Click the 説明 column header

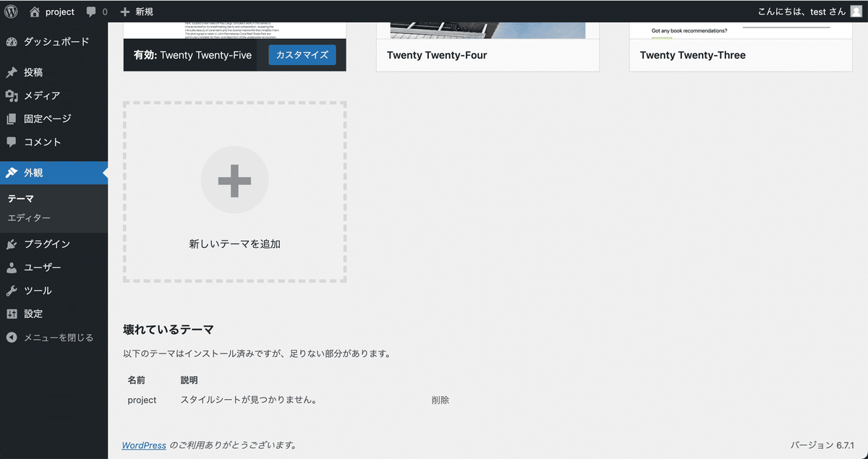(x=189, y=380)
